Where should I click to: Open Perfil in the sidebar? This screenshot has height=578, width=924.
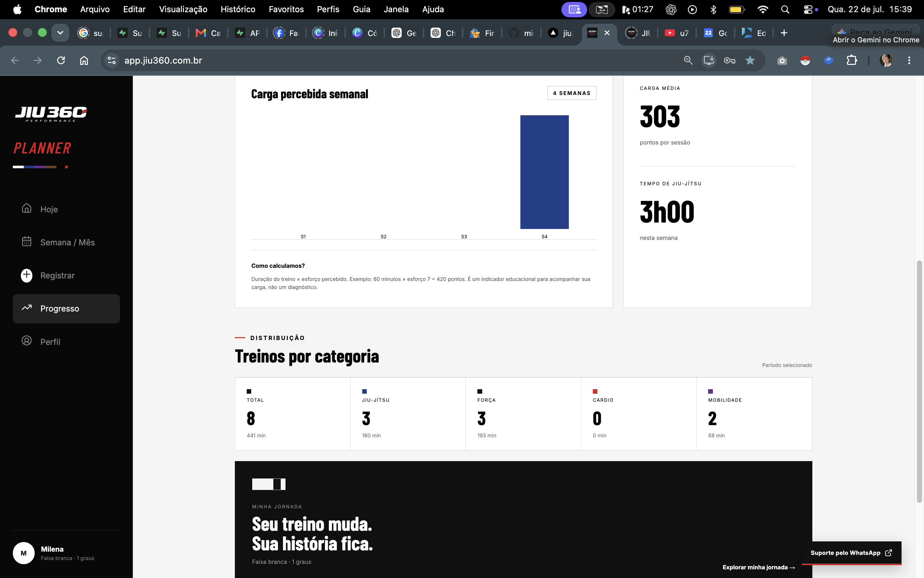point(66,341)
